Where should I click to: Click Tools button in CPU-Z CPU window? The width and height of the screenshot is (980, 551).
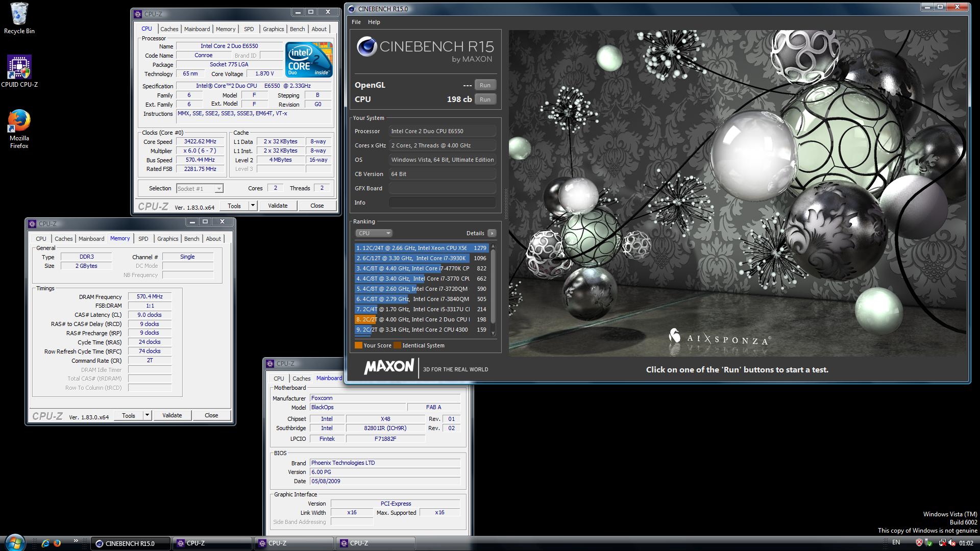click(x=234, y=206)
